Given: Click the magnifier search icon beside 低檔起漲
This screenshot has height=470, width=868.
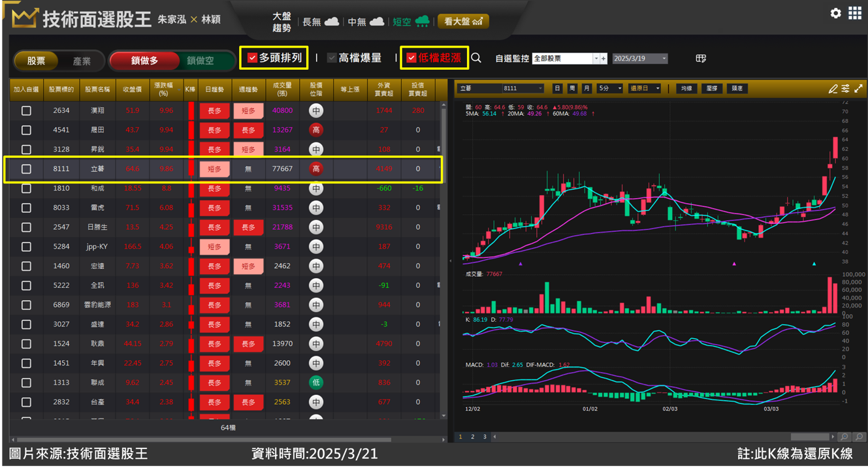Looking at the screenshot, I should 476,58.
